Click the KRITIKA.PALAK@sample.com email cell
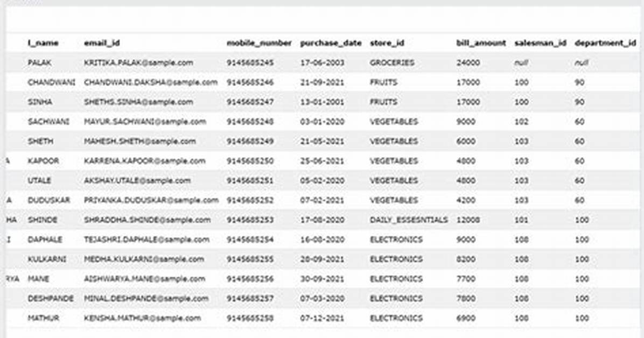Image resolution: width=644 pixels, height=338 pixels. coord(138,63)
